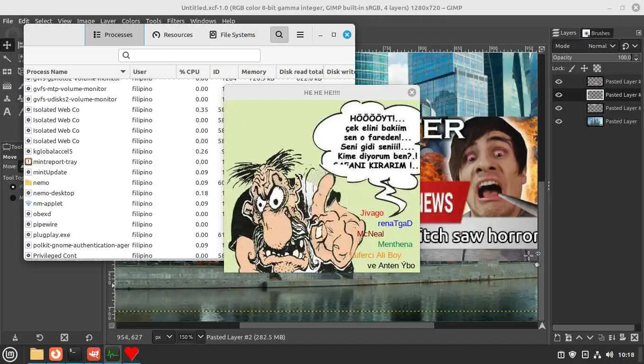The height and width of the screenshot is (364, 644).
Task: Restore tool preset in Tool Options
Action: pos(40,337)
